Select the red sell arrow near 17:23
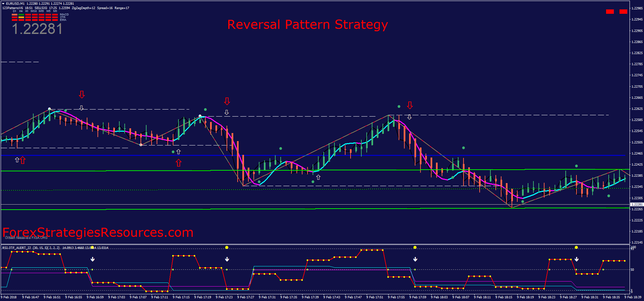Image resolution: width=644 pixels, height=301 pixels. [227, 101]
